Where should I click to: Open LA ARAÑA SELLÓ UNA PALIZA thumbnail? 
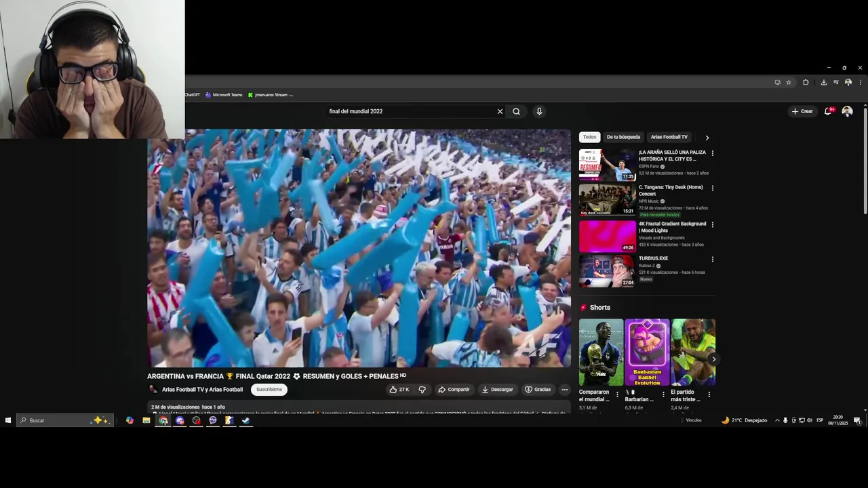(608, 165)
